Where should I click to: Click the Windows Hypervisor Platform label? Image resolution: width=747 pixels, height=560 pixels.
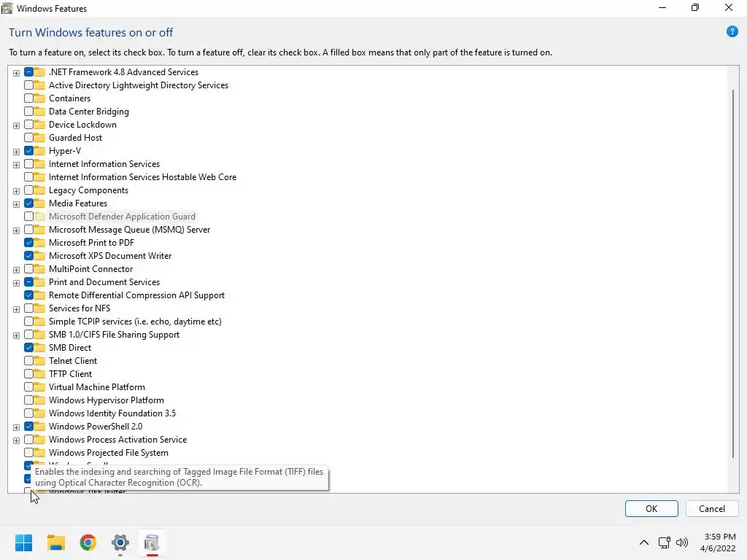(107, 400)
